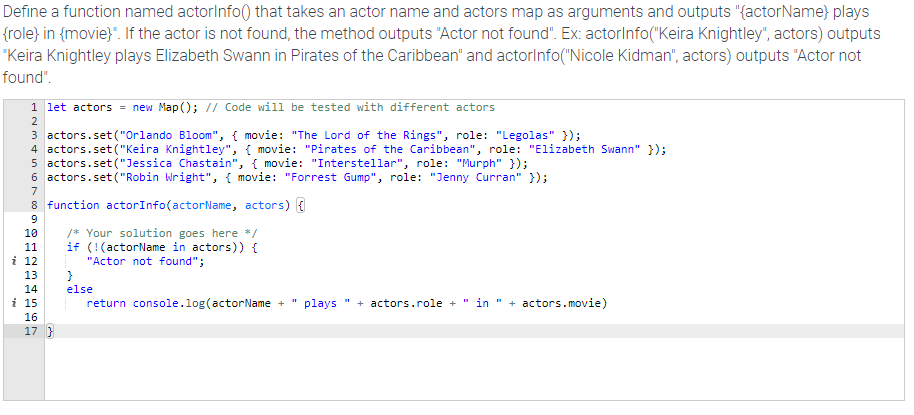Click "actors.role" on line 15
Viewport: 914px width, 415px height.
(x=406, y=303)
